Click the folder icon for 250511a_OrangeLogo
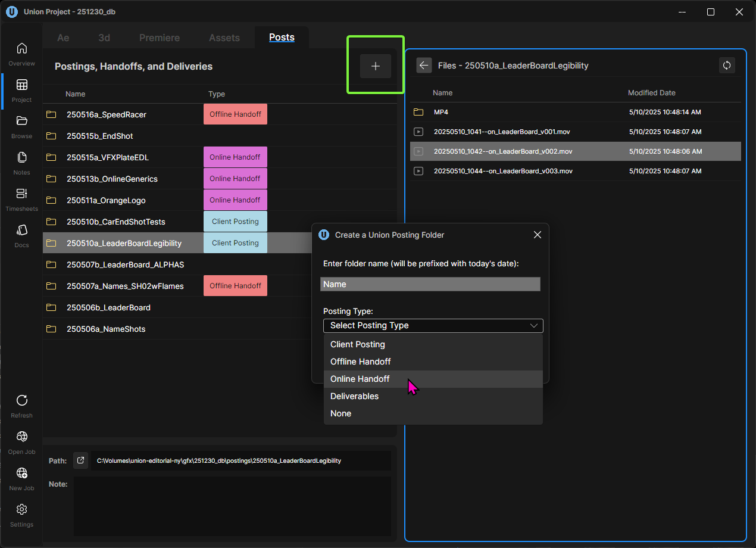Image resolution: width=756 pixels, height=548 pixels. point(51,200)
